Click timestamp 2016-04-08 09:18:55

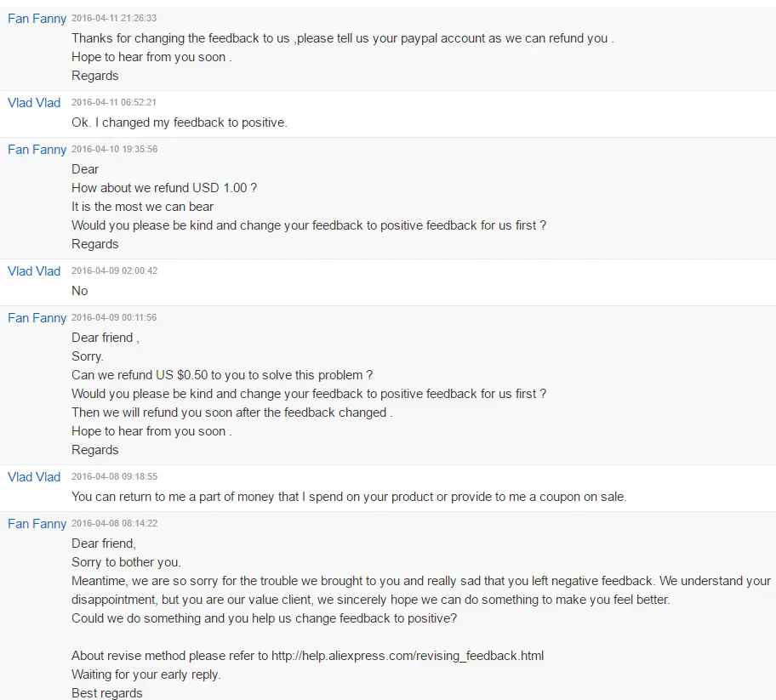pos(114,477)
